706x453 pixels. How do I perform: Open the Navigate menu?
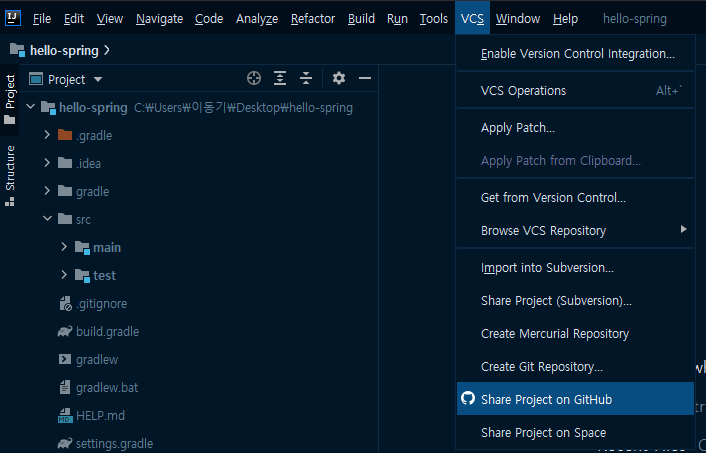tap(159, 19)
